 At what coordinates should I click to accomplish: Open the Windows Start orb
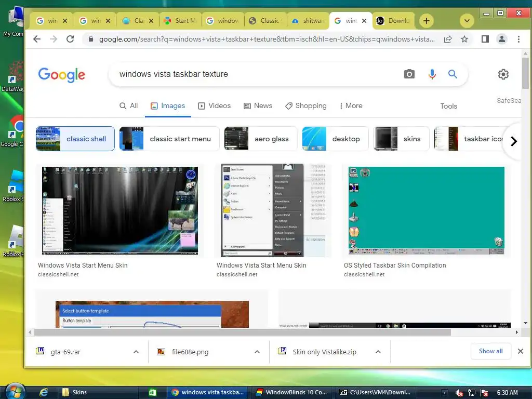click(15, 392)
